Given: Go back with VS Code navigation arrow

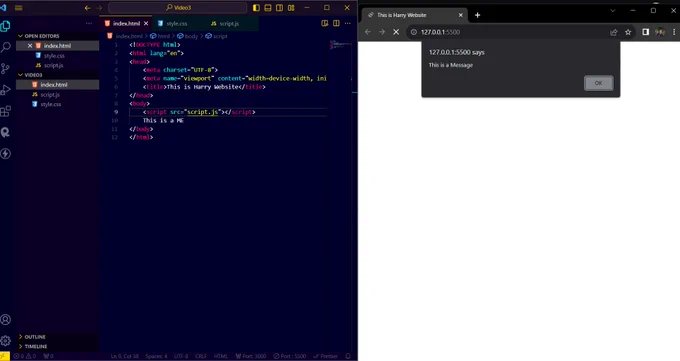Looking at the screenshot, I should 88,8.
